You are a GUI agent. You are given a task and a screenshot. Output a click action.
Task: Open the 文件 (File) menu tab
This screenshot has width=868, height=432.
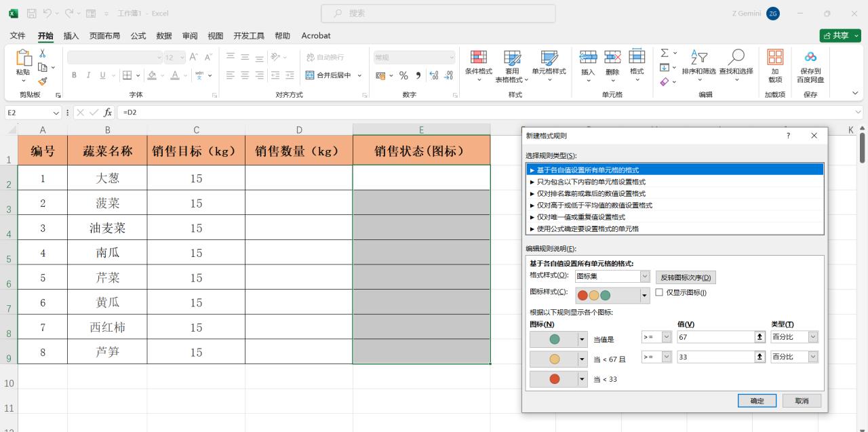[18, 36]
